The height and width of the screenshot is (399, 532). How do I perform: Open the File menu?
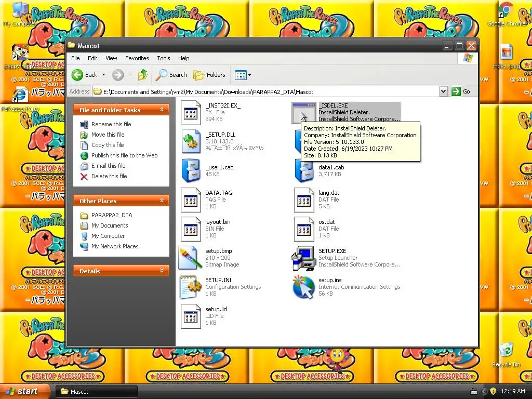point(75,58)
